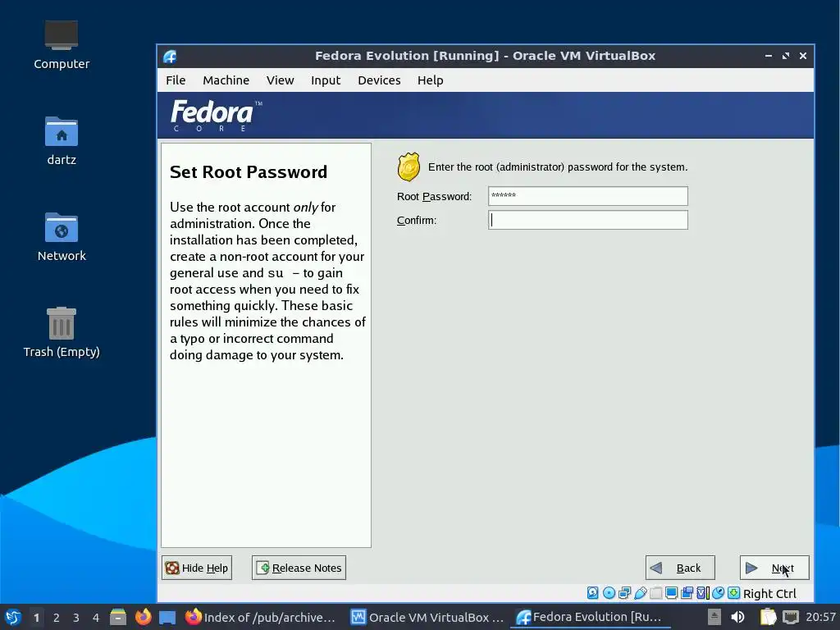Click the Set Root Password heading

[x=249, y=172]
